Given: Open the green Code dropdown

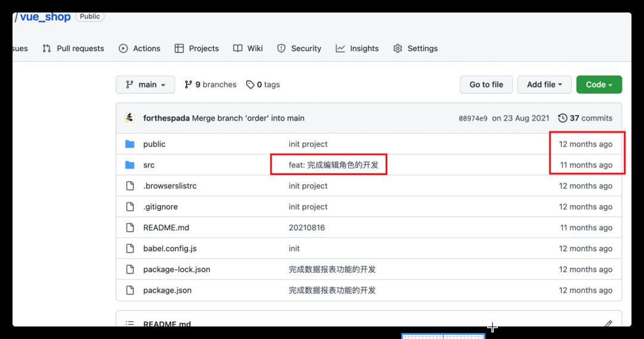Looking at the screenshot, I should click(599, 85).
